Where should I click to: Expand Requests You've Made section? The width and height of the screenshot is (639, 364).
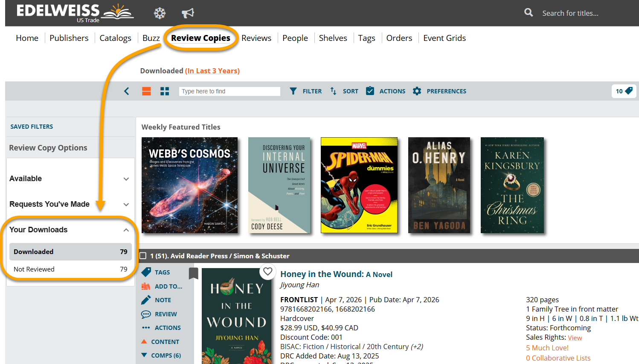(126, 205)
